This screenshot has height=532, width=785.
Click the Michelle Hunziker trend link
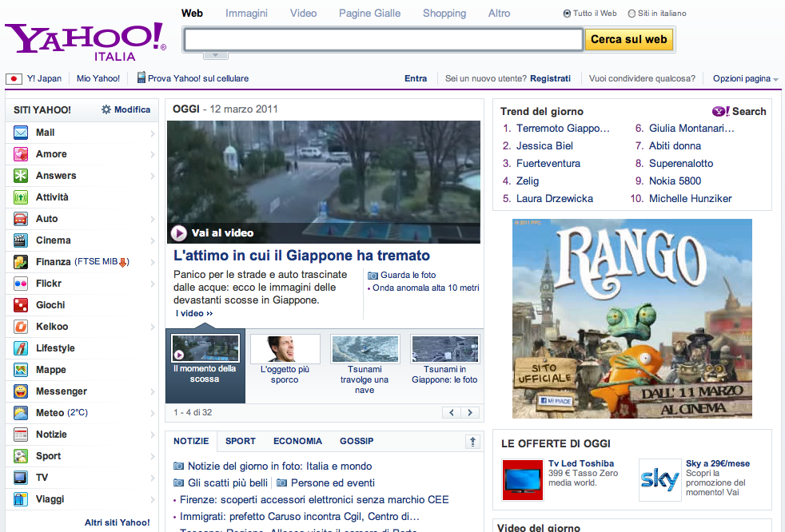click(690, 199)
